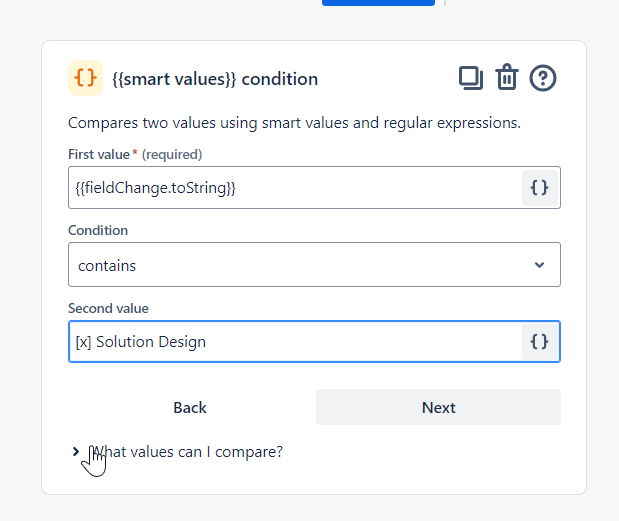The image size is (619, 521).
Task: Click the arrow beside What values can I compare
Action: pos(76,452)
